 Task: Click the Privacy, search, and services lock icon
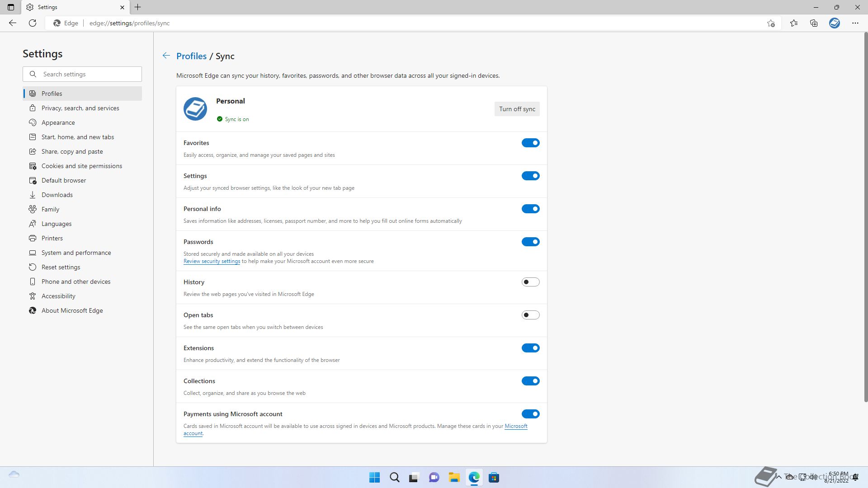coord(33,108)
